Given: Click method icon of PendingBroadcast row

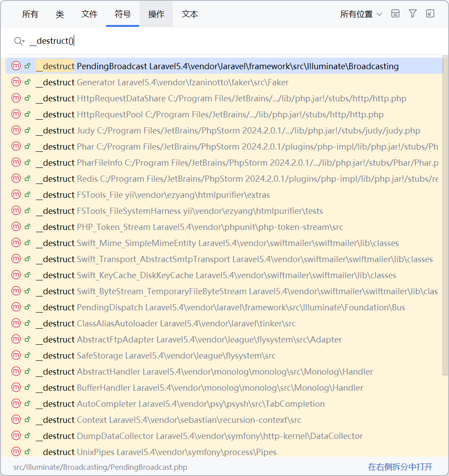Looking at the screenshot, I should point(16,66).
